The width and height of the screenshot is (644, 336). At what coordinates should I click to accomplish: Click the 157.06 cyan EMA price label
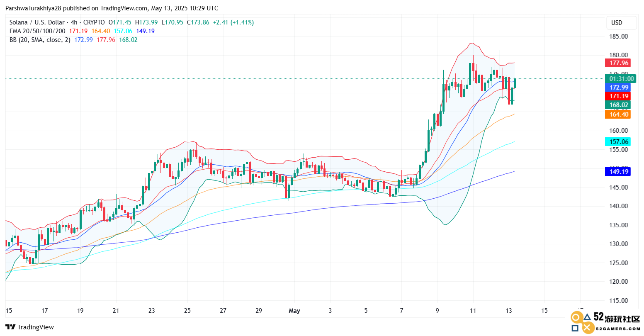[x=617, y=141]
